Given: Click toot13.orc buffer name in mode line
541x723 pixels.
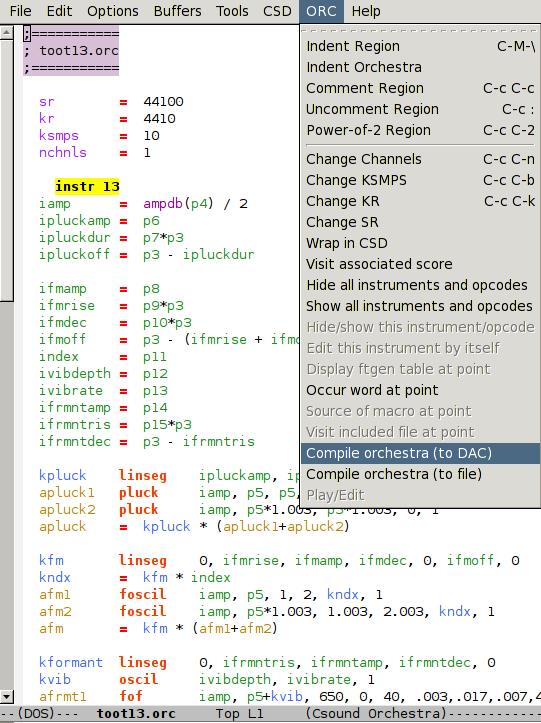Looking at the screenshot, I should [x=136, y=714].
